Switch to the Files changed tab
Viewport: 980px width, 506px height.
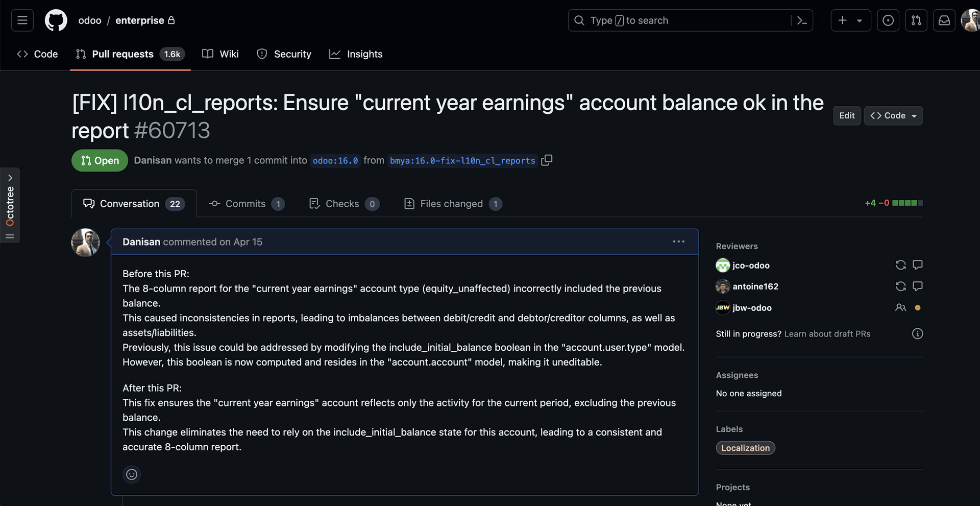click(452, 204)
